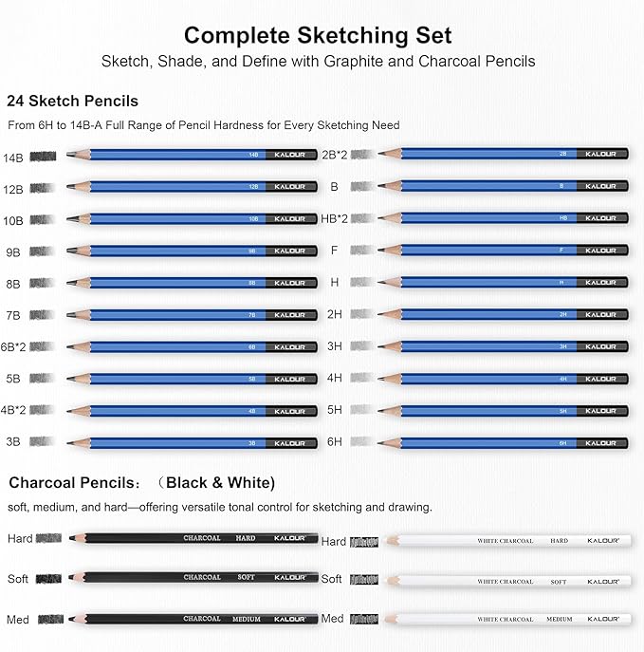Image resolution: width=644 pixels, height=652 pixels.
Task: Click the 12B graphite shading swatch
Action: click(x=46, y=187)
